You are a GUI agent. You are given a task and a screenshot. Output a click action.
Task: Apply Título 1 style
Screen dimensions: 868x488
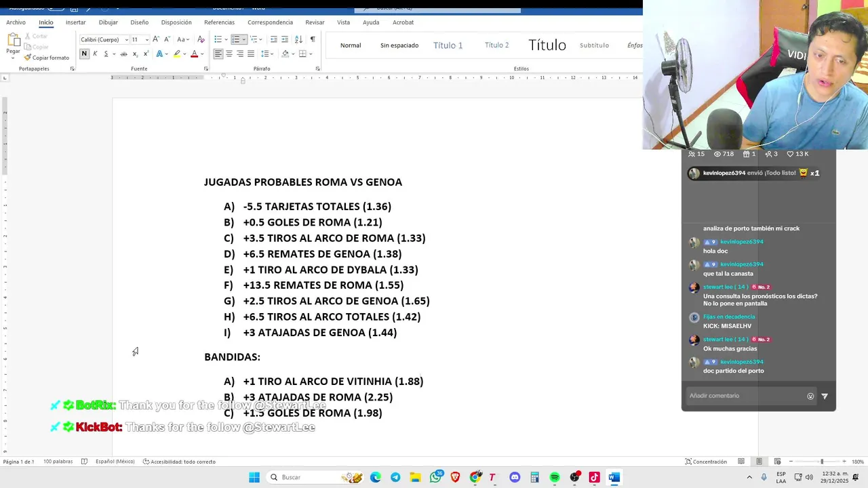(x=448, y=45)
